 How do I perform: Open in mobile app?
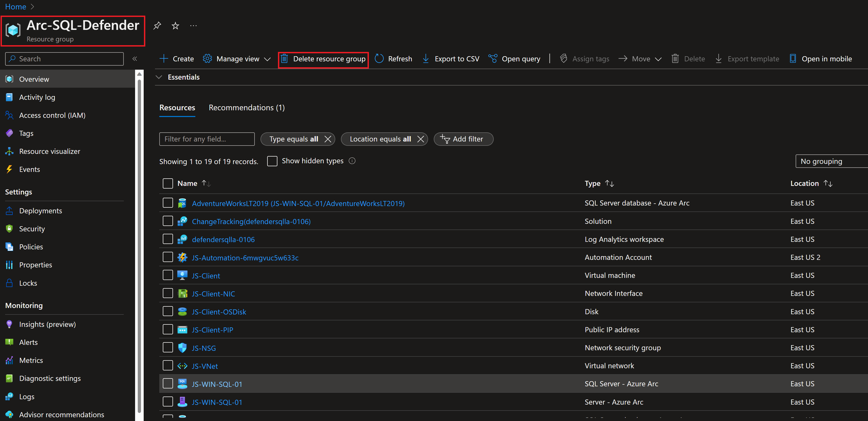pyautogui.click(x=821, y=59)
